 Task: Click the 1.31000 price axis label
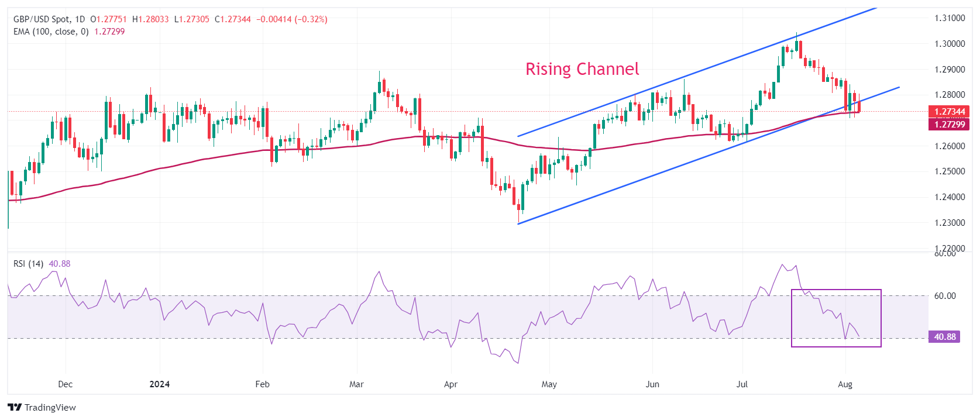(x=949, y=18)
